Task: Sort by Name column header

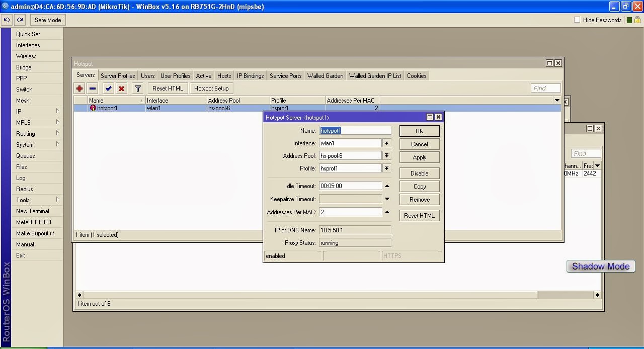Action: pyautogui.click(x=116, y=101)
